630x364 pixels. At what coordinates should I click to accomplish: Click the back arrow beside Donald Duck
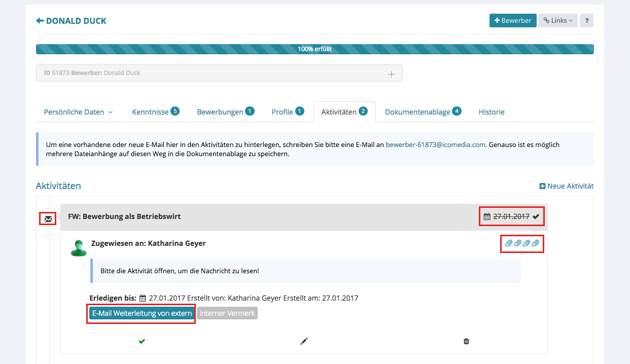[x=40, y=21]
